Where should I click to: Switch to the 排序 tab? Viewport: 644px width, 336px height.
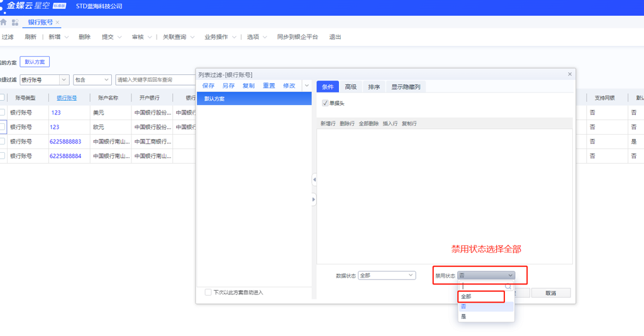[x=374, y=87]
